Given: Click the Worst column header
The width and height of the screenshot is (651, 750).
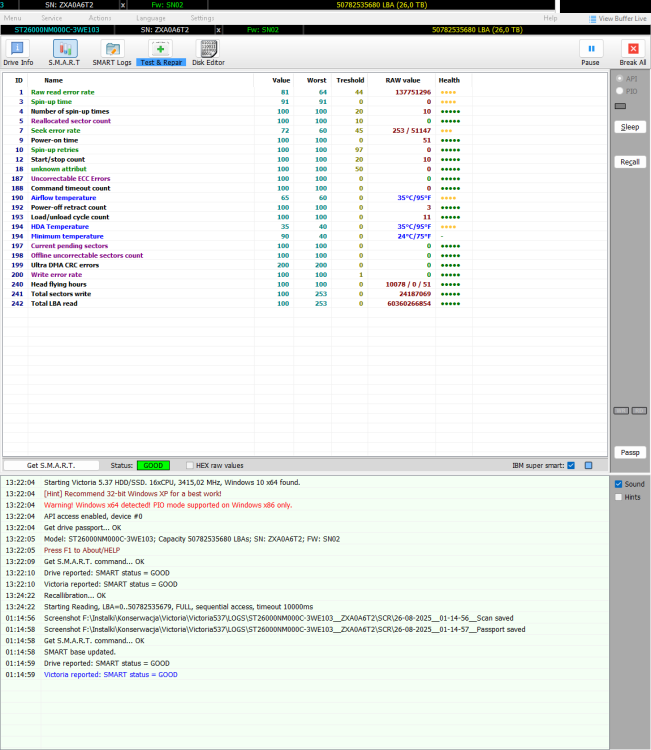Looking at the screenshot, I should (x=316, y=80).
